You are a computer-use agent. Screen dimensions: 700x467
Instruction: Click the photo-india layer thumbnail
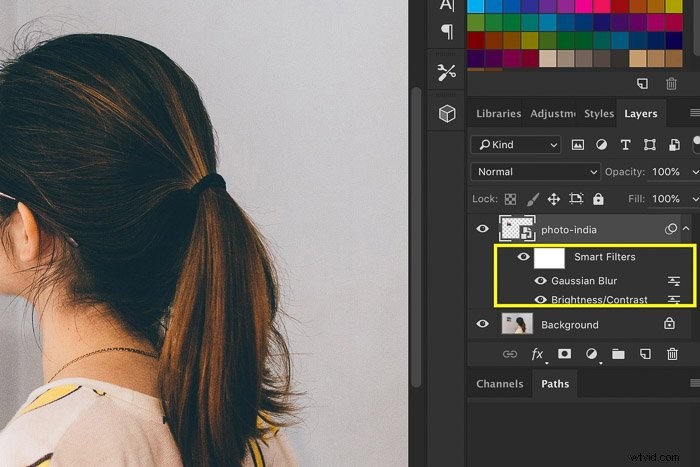pyautogui.click(x=517, y=229)
